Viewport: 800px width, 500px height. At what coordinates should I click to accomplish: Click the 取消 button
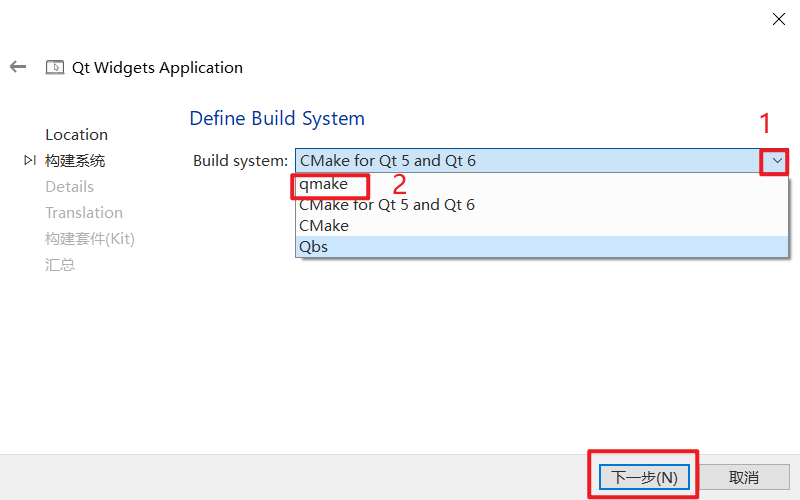[744, 478]
